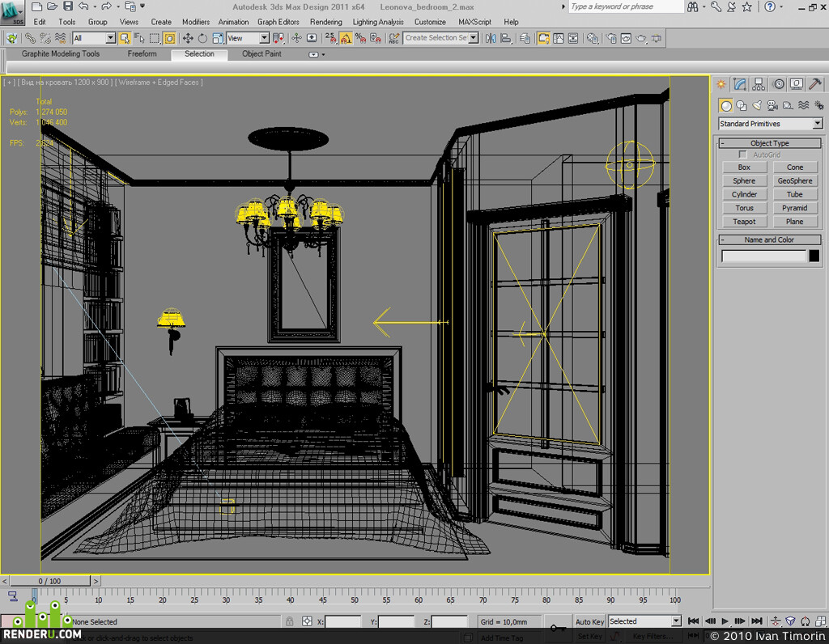Open the Rendering menu

(x=325, y=22)
